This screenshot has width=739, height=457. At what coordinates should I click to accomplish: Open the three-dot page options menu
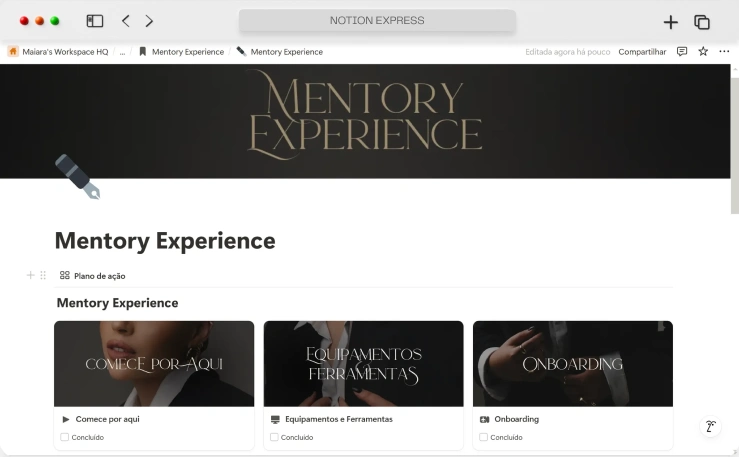coord(724,52)
